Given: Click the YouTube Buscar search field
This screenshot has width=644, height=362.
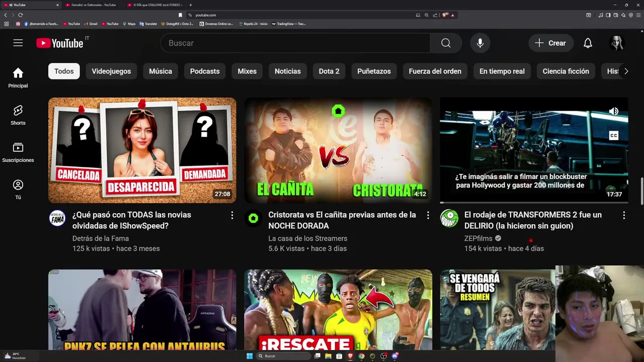Looking at the screenshot, I should coord(295,43).
